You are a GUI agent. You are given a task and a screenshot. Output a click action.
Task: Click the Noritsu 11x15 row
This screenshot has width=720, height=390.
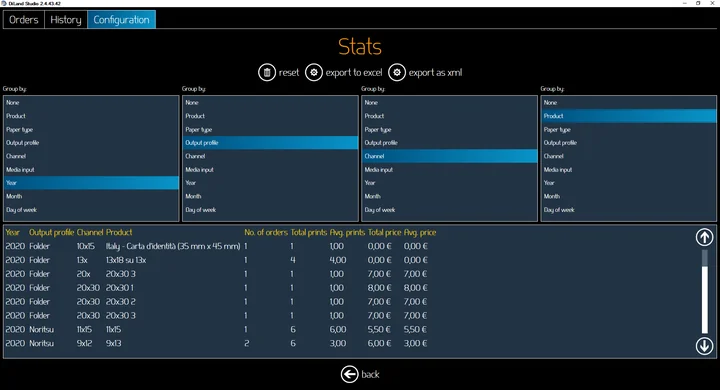tap(217, 329)
